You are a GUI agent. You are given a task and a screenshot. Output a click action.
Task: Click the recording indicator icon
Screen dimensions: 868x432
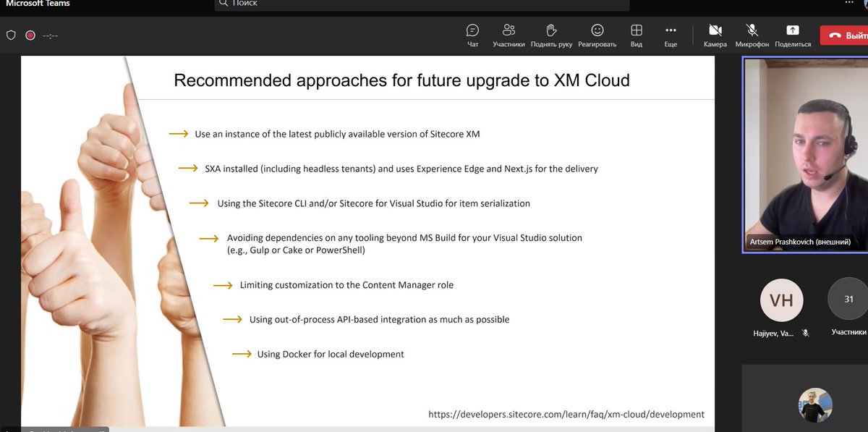(x=30, y=35)
